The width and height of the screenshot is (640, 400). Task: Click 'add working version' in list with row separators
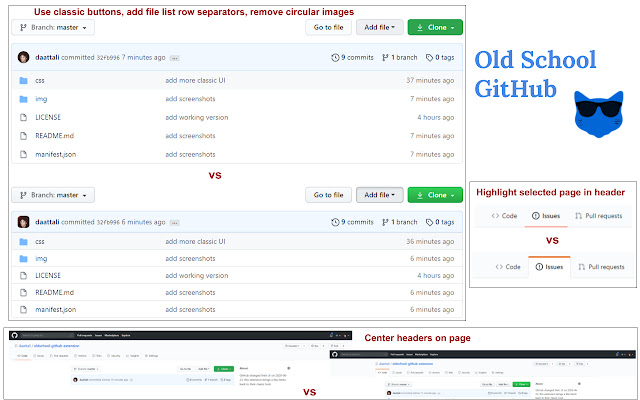197,276
